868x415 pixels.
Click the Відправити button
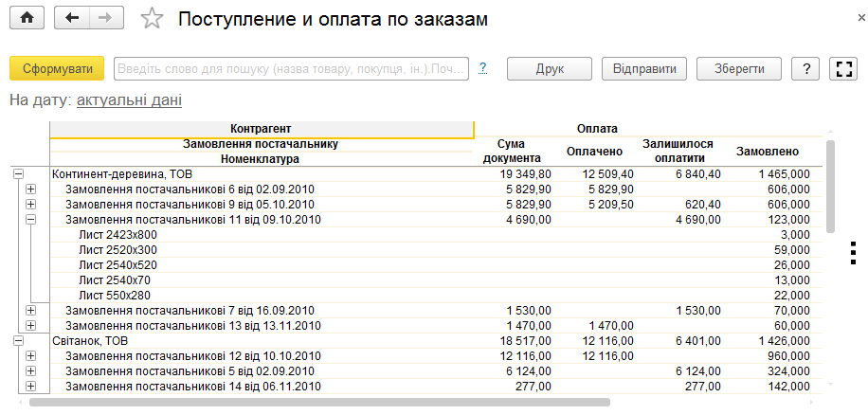[644, 69]
